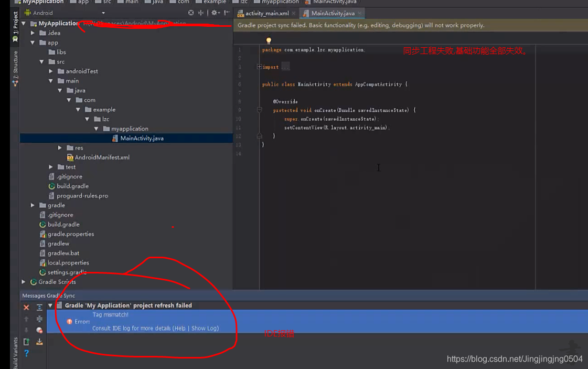Open the Project panel gear settings menu
This screenshot has width=588, height=369.
215,13
